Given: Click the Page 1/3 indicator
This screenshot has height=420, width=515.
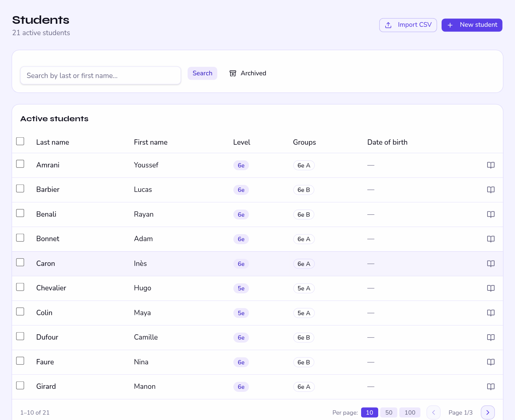Looking at the screenshot, I should (460, 413).
